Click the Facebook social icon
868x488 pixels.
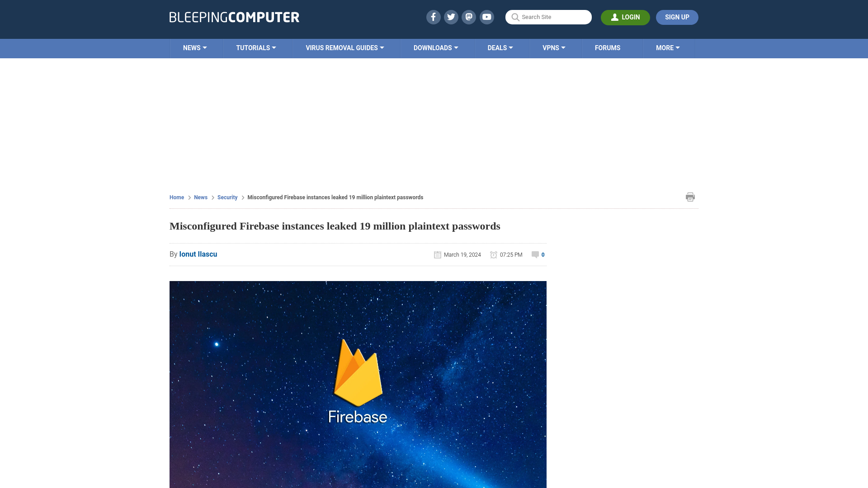click(433, 17)
